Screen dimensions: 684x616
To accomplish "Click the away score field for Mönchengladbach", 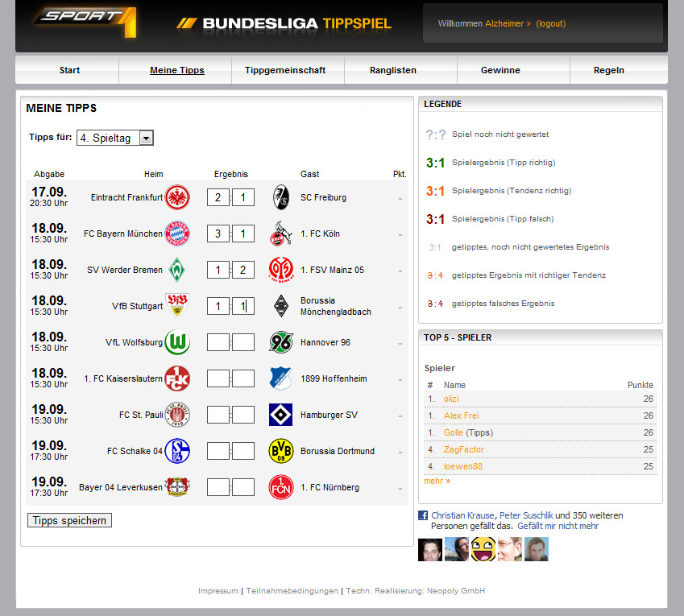I will [x=243, y=306].
